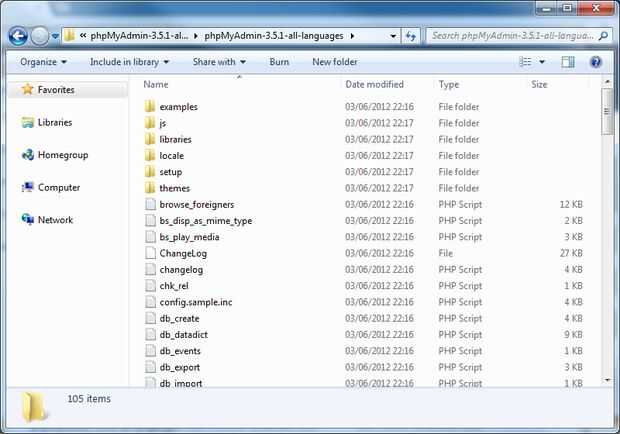Click the double chevron in address bar
Image resolution: width=620 pixels, height=434 pixels.
[x=83, y=36]
